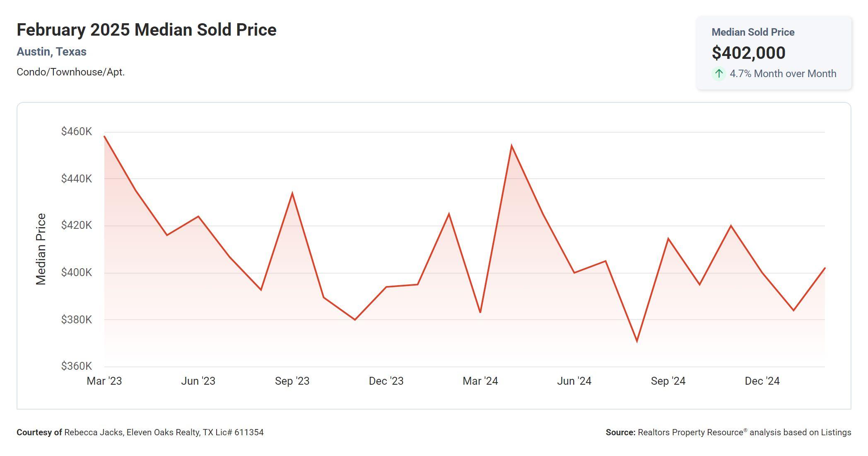
Task: Click the $402,000 median price value
Action: coord(748,53)
